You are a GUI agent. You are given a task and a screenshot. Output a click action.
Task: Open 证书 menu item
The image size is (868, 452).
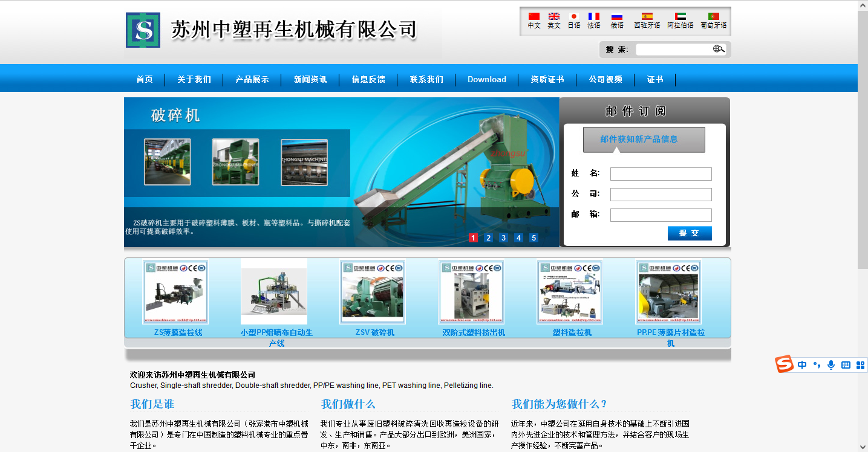pyautogui.click(x=655, y=79)
